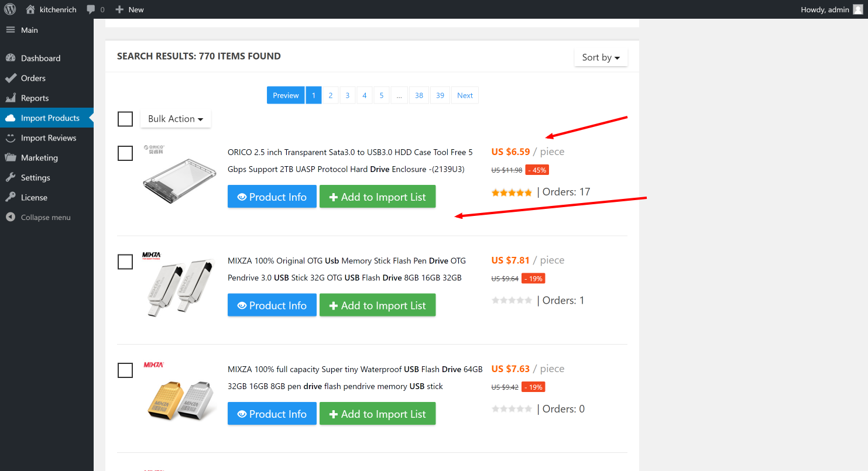Expand the Bulk Action dropdown
The width and height of the screenshot is (868, 471).
coord(176,119)
